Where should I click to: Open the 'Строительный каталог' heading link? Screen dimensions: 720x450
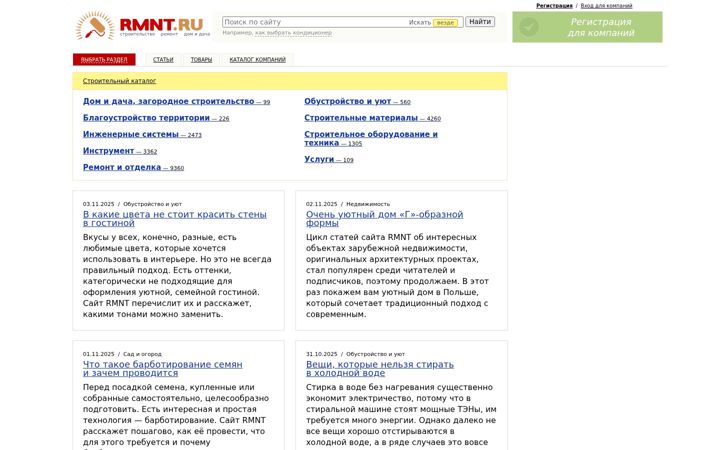[x=119, y=81]
